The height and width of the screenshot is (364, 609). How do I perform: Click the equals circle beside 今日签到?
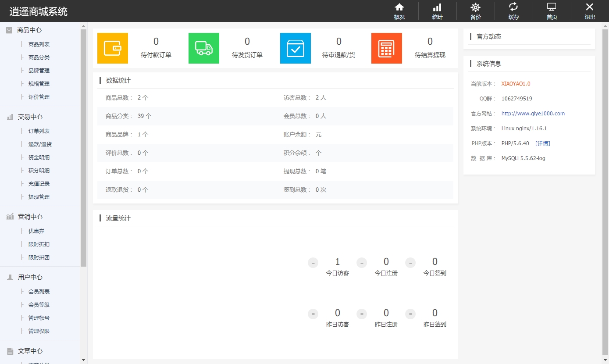pyautogui.click(x=410, y=263)
